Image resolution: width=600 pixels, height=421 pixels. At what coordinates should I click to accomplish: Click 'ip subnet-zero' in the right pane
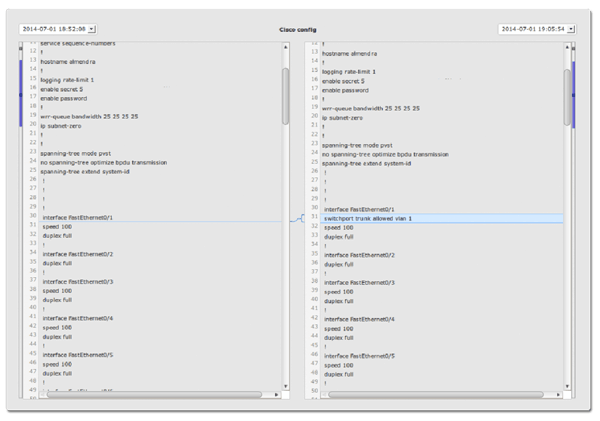click(342, 118)
